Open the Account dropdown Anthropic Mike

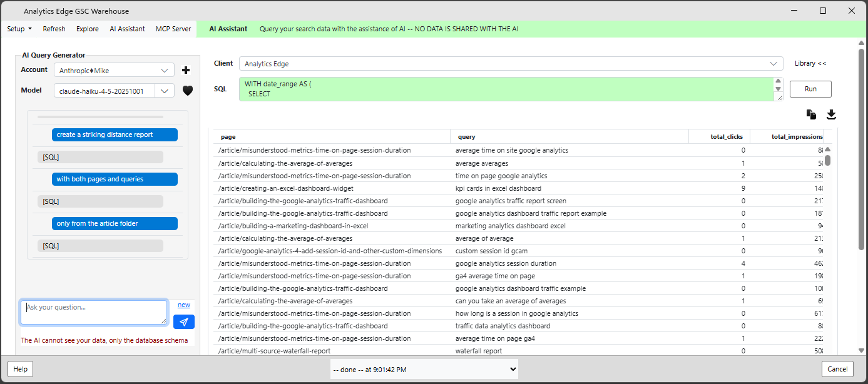pos(114,71)
